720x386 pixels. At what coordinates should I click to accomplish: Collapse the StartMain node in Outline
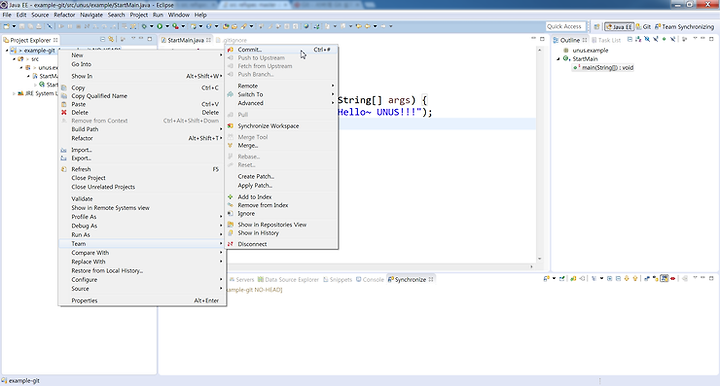coord(558,59)
